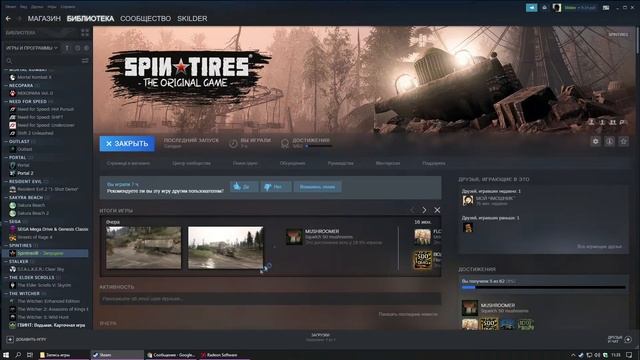Click the sidebar search magnifier icon
Viewport: 640px width, 360px height.
[9, 61]
